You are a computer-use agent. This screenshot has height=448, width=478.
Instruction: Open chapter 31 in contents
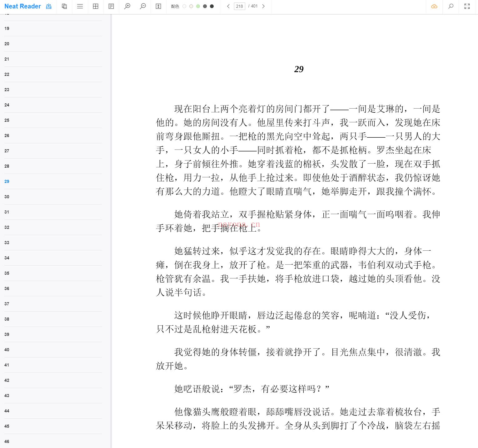(53, 212)
